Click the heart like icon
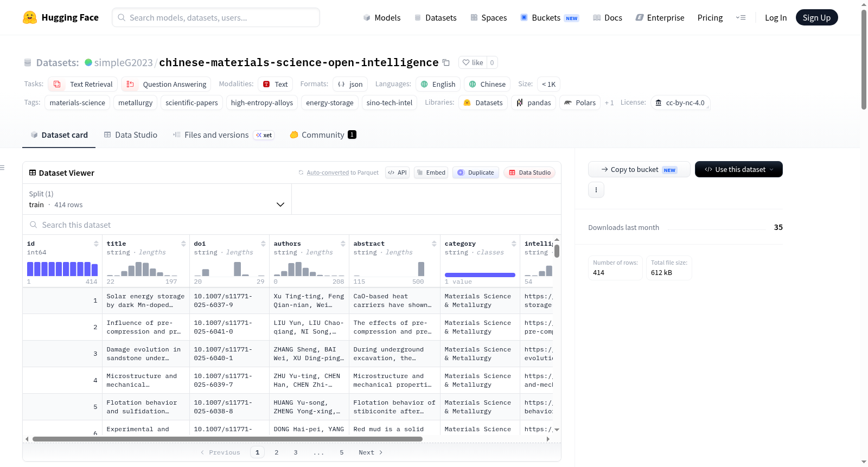 pos(465,62)
